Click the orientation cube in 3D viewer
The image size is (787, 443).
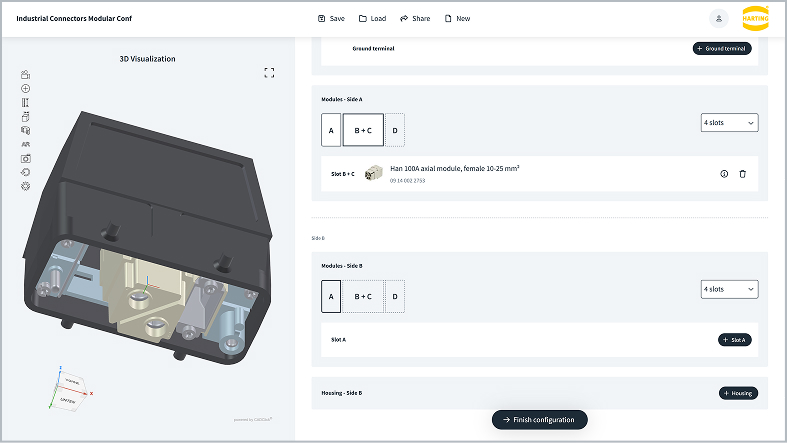pyautogui.click(x=71, y=391)
